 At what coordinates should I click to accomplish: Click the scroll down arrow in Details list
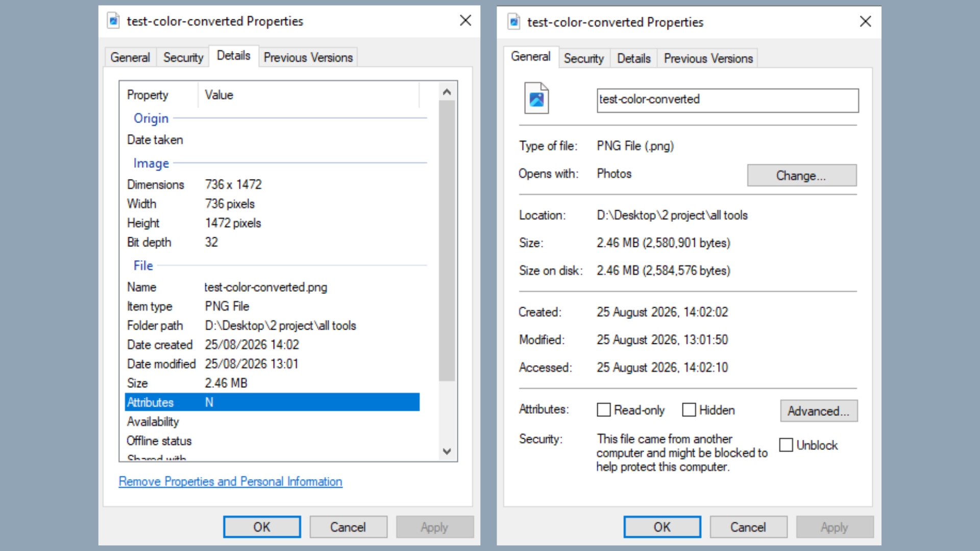click(x=447, y=451)
